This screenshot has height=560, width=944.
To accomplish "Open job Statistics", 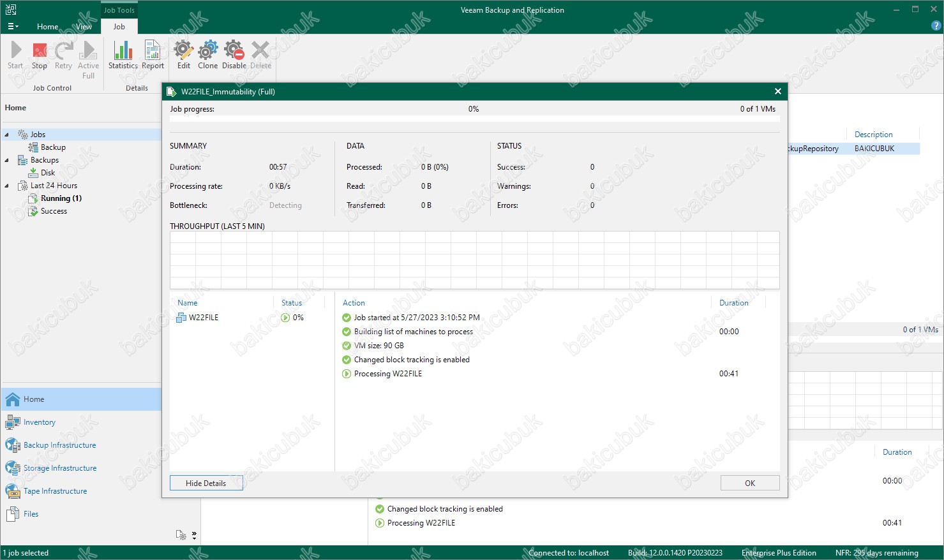I will click(123, 55).
